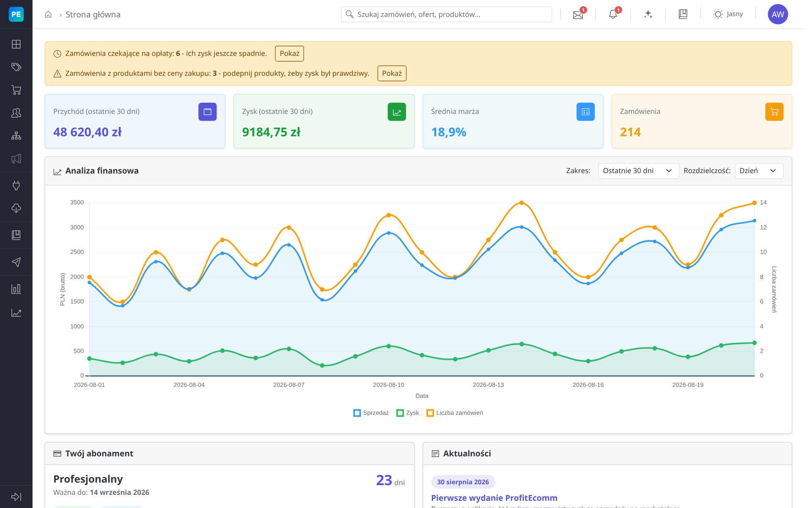This screenshot has height=508, width=812.
Task: Open the megaphone icon in sidebar
Action: pyautogui.click(x=16, y=159)
